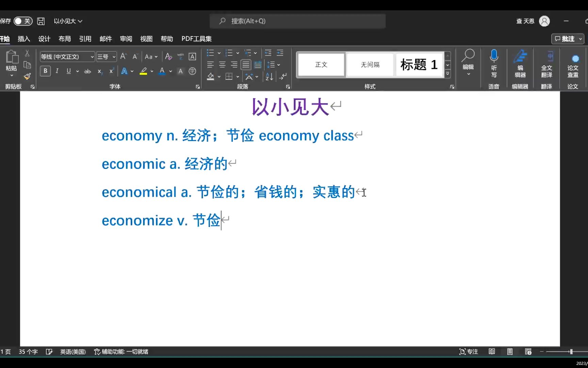Clear all formatting icon
This screenshot has height=368, width=588.
tap(168, 56)
